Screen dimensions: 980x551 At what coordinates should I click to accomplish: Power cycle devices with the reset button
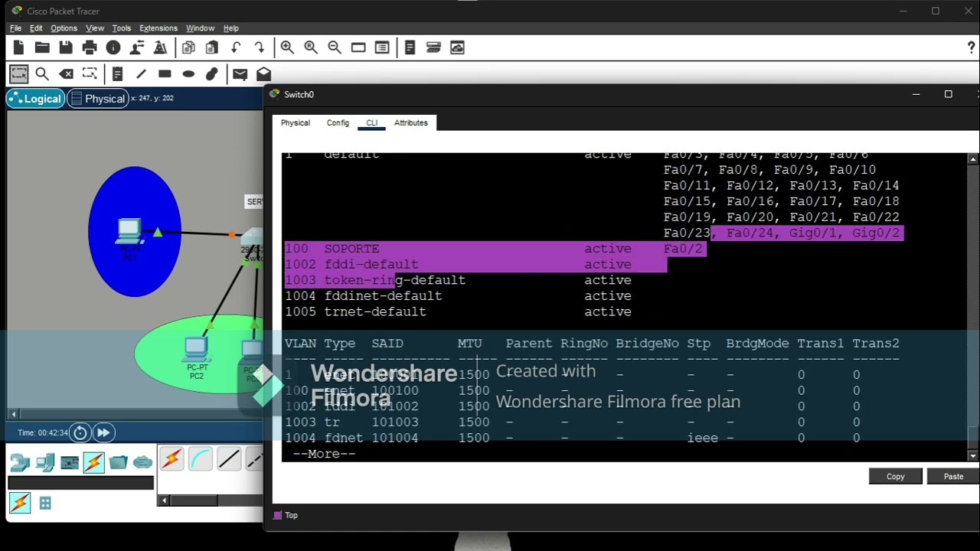[80, 432]
